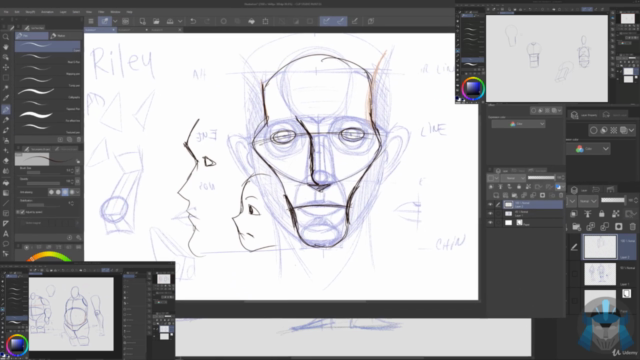The height and width of the screenshot is (360, 640).
Task: Select the Text tool
Action: click(x=6, y=233)
